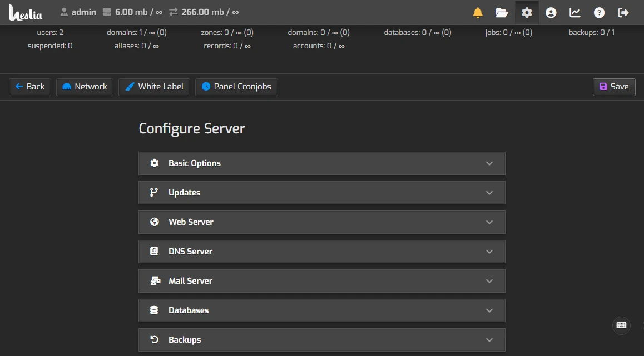
Task: Click the Basic Options gear icon
Action: click(x=155, y=163)
